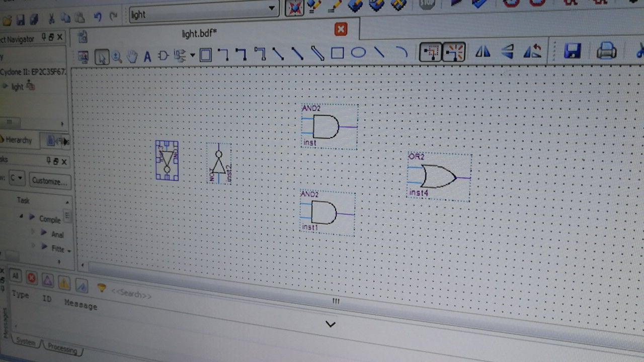Print the schematic with the printer icon
Image resolution: width=644 pixels, height=362 pixels.
click(x=606, y=51)
